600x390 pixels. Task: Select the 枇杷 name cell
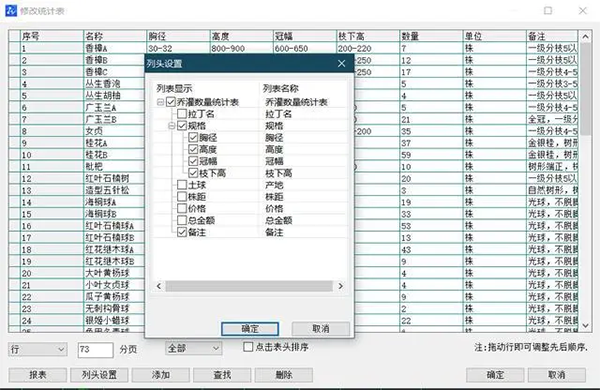(115, 167)
